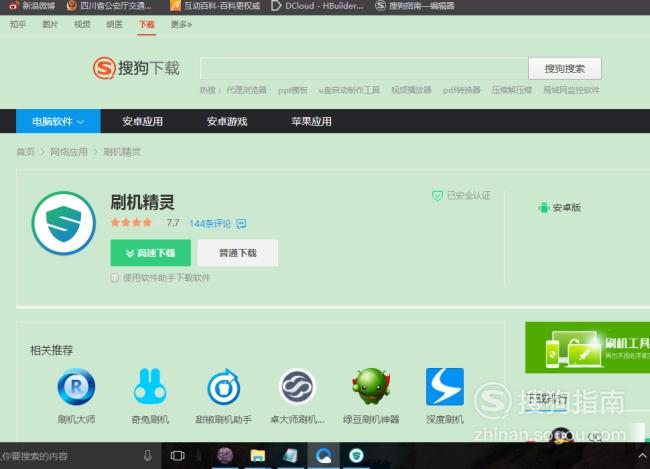This screenshot has width=650, height=469.
Task: Click the microphone icon in taskbar search
Action: point(148,456)
